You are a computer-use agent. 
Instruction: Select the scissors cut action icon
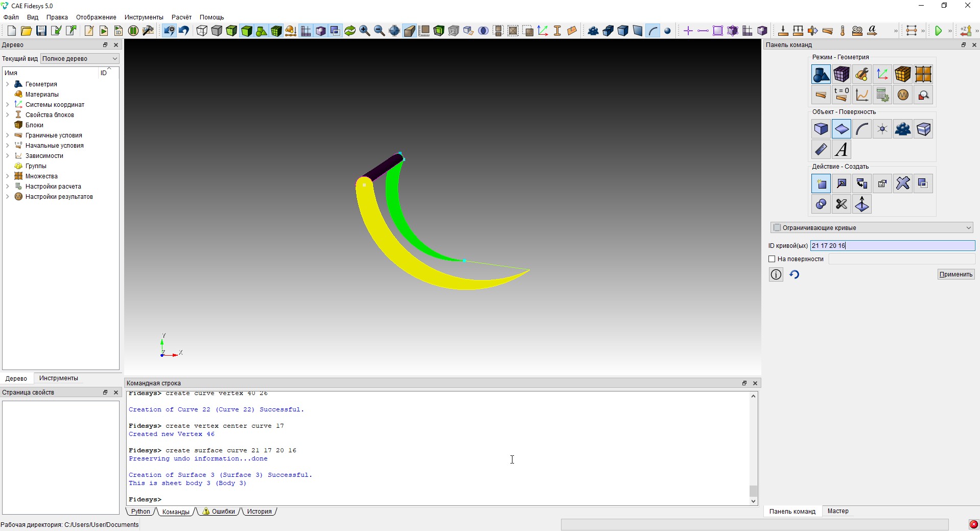pos(842,204)
